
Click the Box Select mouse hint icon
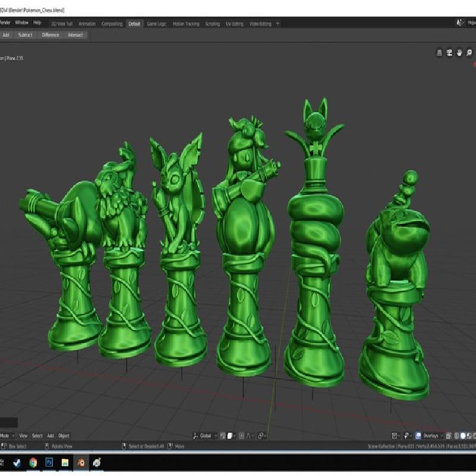point(4,446)
